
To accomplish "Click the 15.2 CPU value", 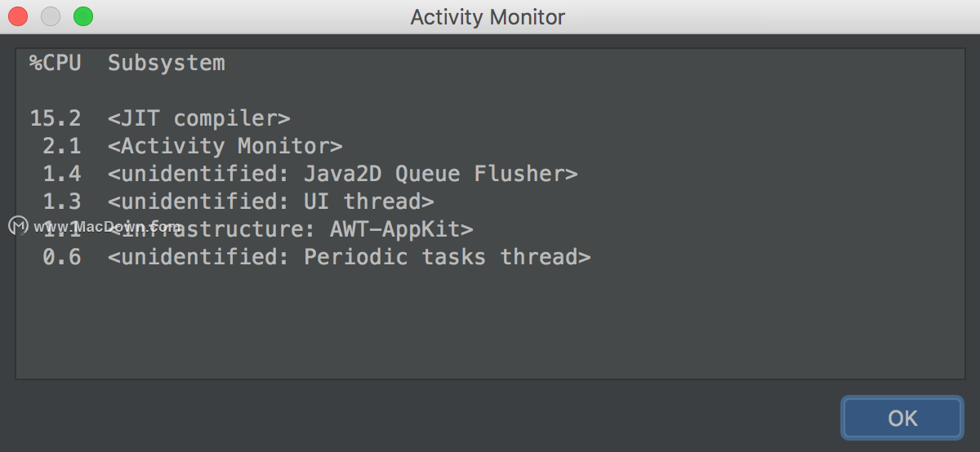I will (x=56, y=118).
